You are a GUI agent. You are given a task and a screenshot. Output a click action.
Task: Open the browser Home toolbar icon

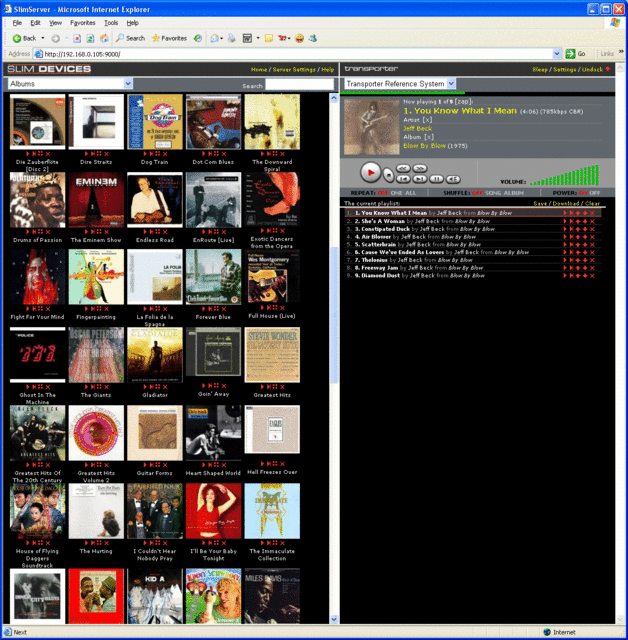(104, 38)
